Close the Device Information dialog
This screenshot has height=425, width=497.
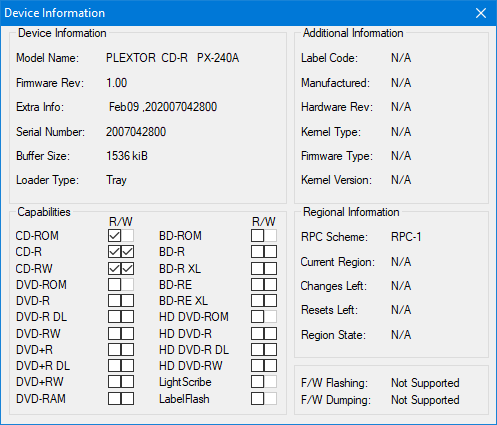481,13
